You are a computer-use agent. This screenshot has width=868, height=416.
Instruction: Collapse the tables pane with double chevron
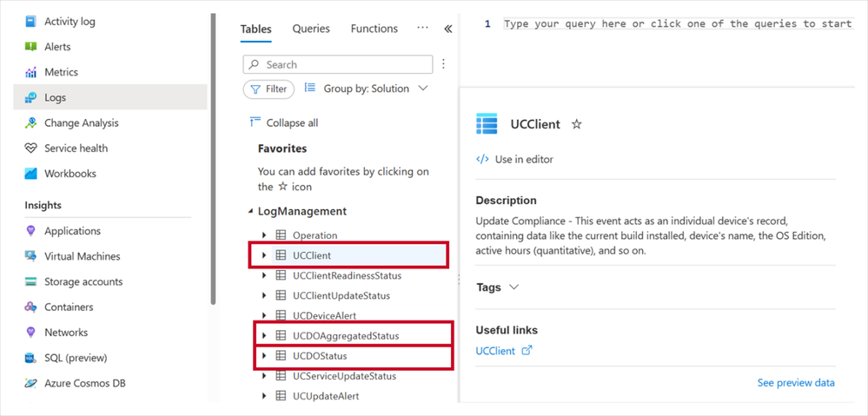(x=447, y=29)
